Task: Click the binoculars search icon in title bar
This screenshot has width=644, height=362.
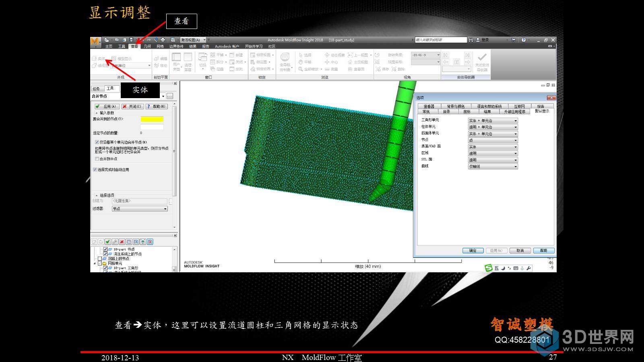Action: [x=471, y=40]
